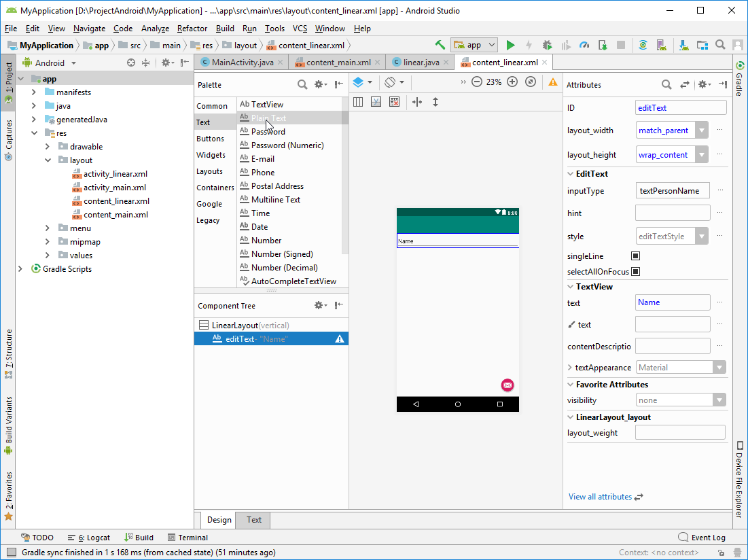Search the Palette with the magnifier icon
Image resolution: width=748 pixels, height=560 pixels.
[x=302, y=84]
